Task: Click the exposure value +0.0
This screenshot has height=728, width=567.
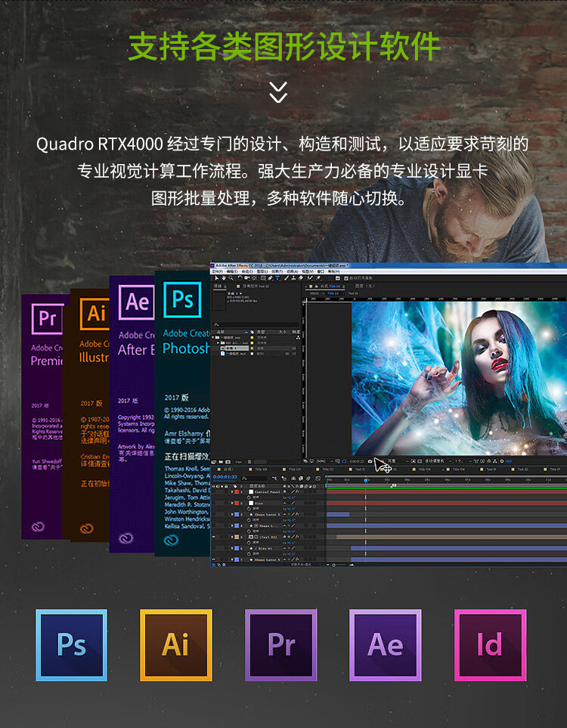Action: tap(509, 461)
